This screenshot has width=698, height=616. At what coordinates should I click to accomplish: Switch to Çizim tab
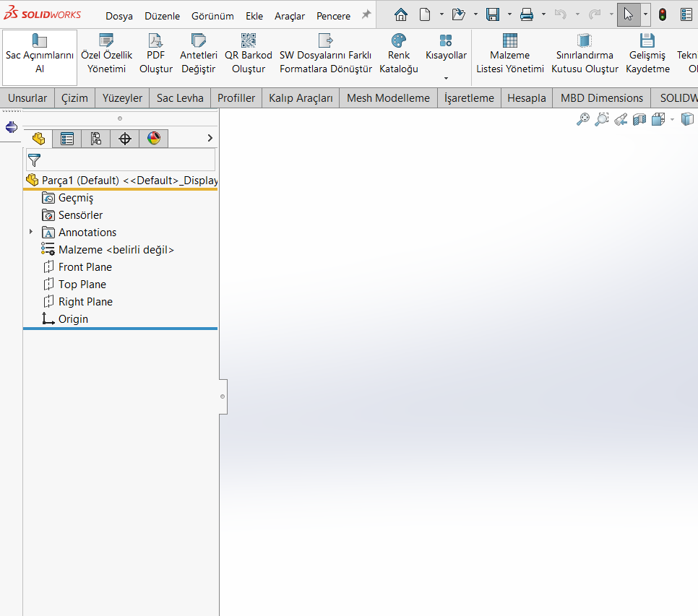74,97
